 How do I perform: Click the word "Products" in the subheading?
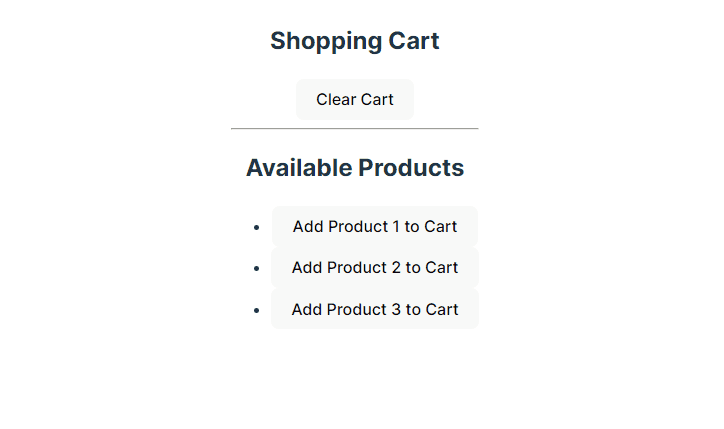pyautogui.click(x=411, y=168)
